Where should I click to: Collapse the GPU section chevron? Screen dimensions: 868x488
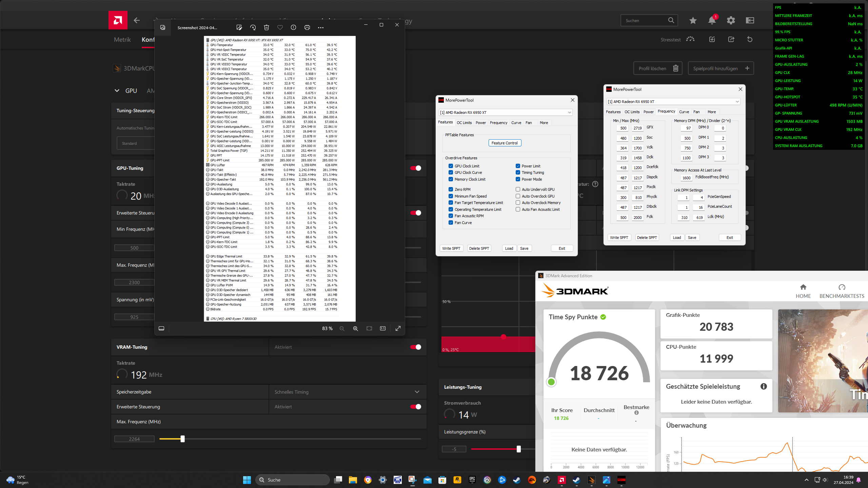pos(117,90)
